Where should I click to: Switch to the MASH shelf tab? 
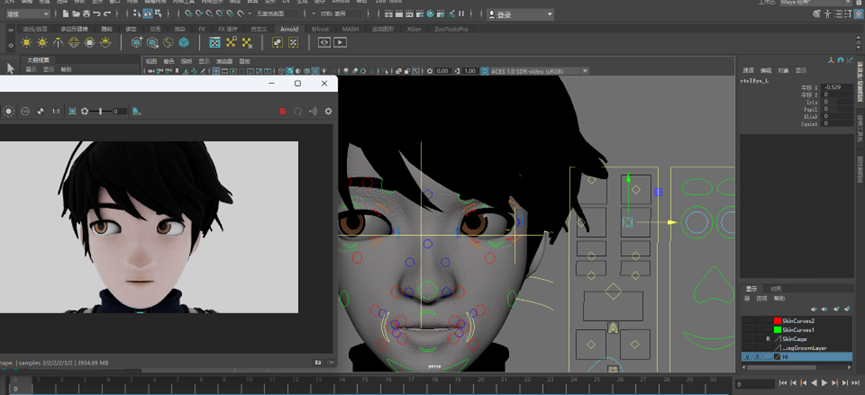point(350,29)
